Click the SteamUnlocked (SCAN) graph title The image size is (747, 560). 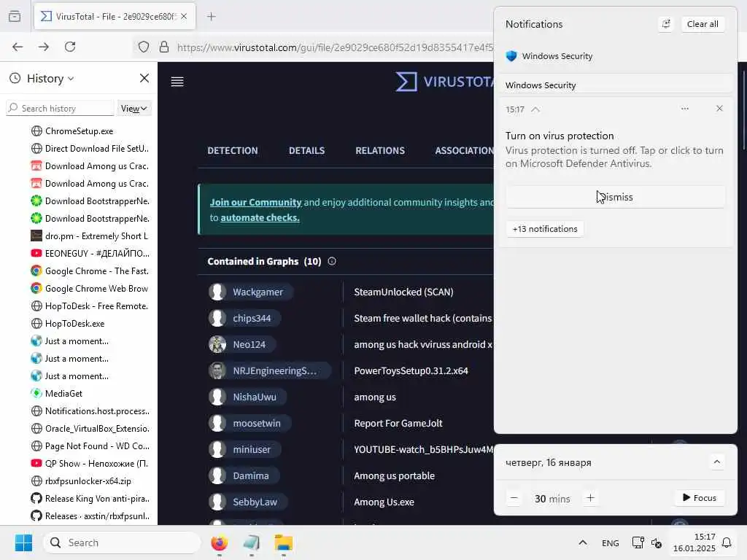coord(403,292)
